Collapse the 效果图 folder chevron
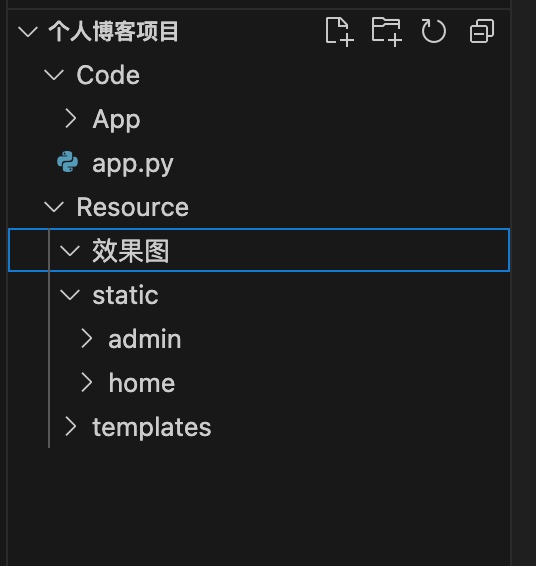Image resolution: width=536 pixels, height=566 pixels. [x=70, y=251]
